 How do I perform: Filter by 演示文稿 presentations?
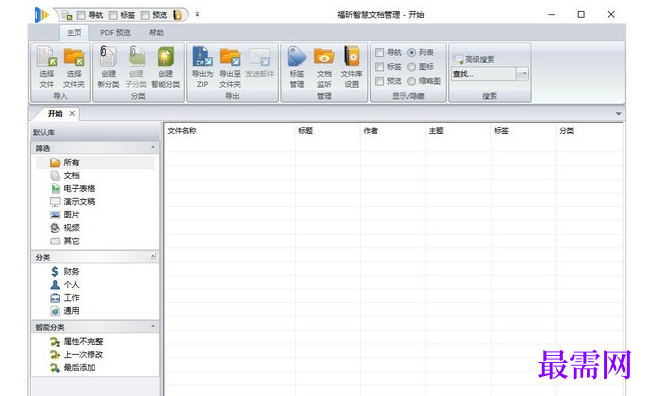tap(73, 202)
